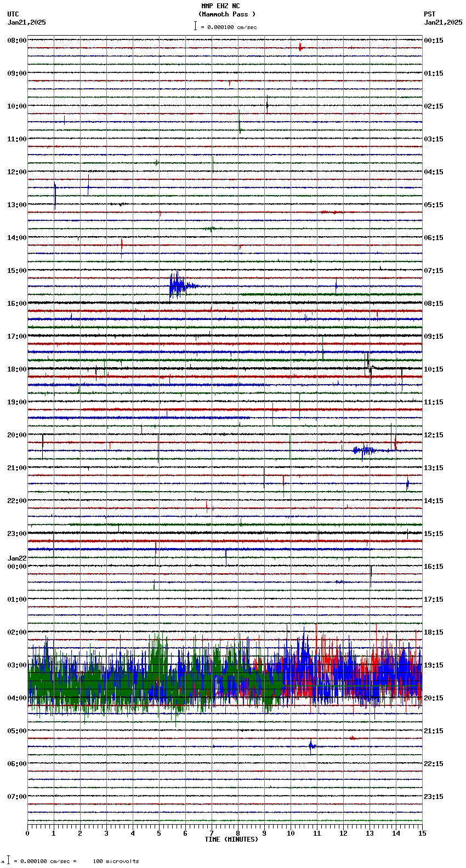Click the 02:00 UTC row label
466x868 pixels.
(x=17, y=632)
